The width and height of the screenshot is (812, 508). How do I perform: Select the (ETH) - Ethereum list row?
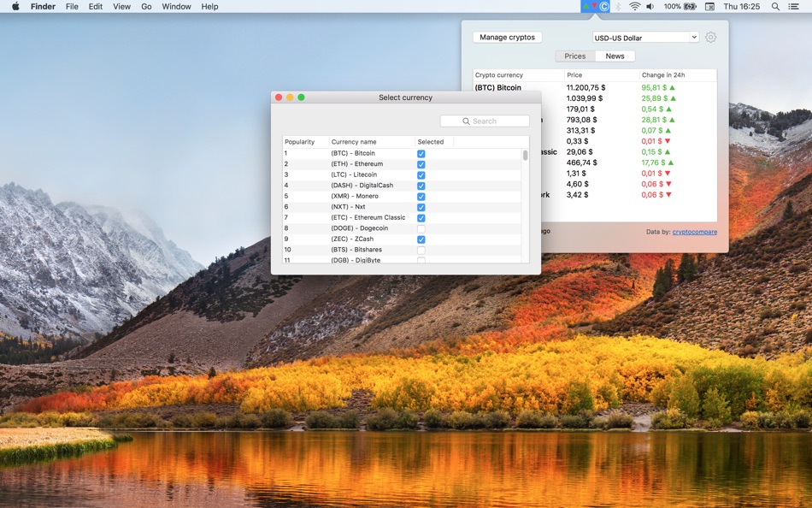(402, 164)
